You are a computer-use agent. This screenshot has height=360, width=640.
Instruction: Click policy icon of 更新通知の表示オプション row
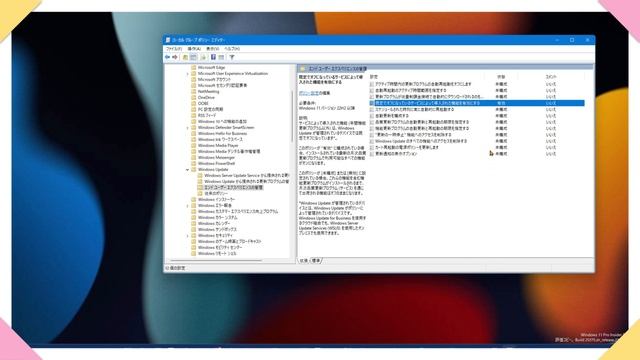[x=372, y=154]
